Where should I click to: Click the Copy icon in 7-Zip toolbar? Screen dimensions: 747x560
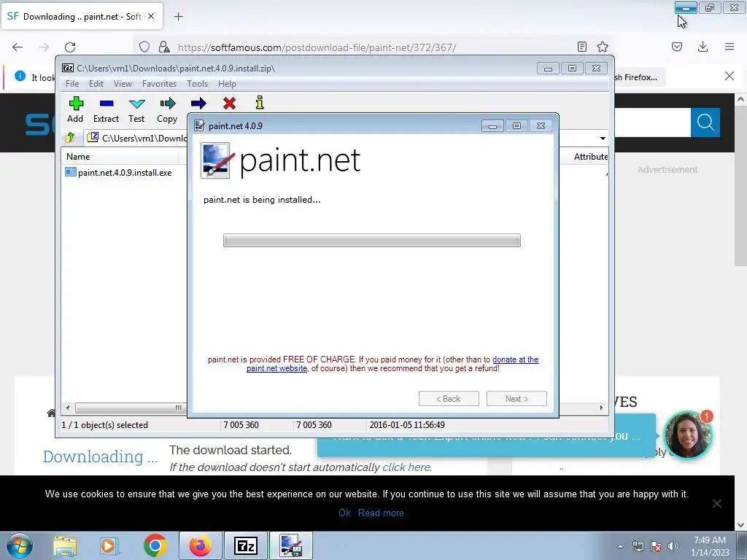point(167,109)
